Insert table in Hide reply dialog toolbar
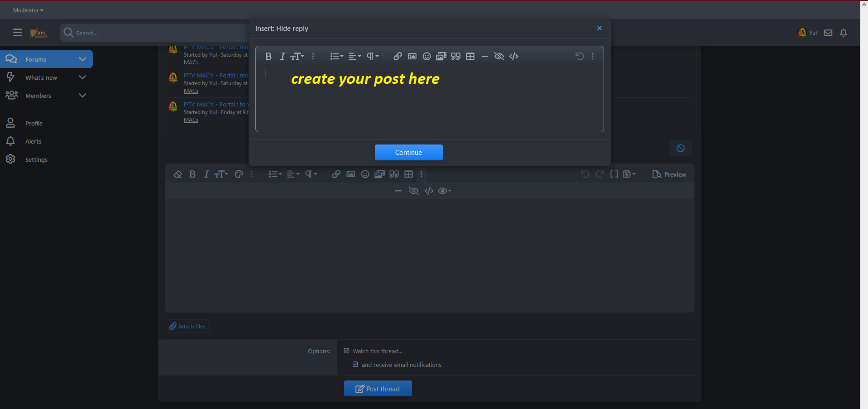Screen dimensions: 868x409 [470, 56]
